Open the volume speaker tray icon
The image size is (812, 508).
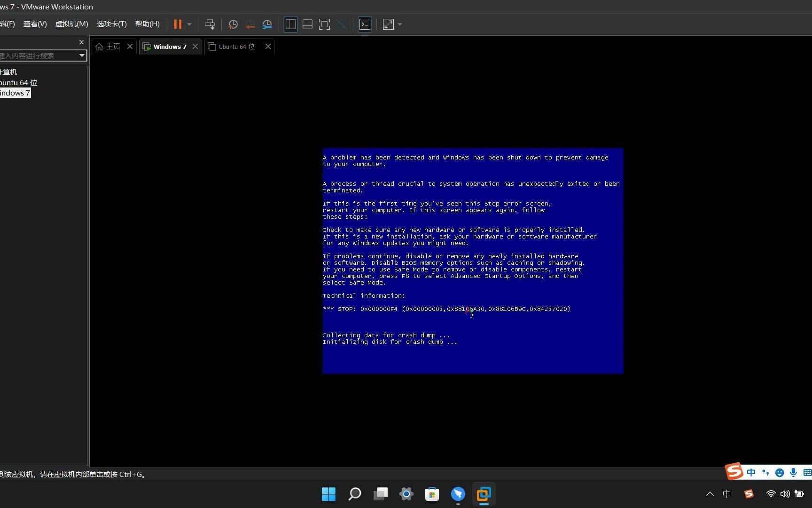pos(785,494)
